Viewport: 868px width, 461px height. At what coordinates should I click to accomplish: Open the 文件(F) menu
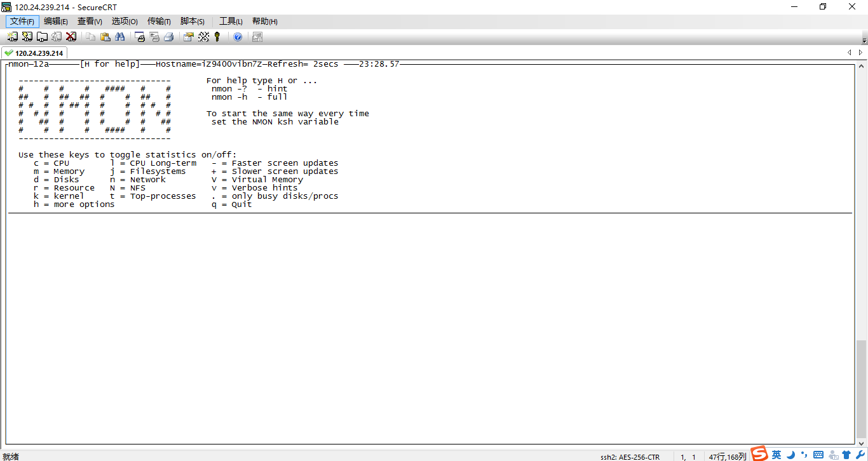point(22,22)
